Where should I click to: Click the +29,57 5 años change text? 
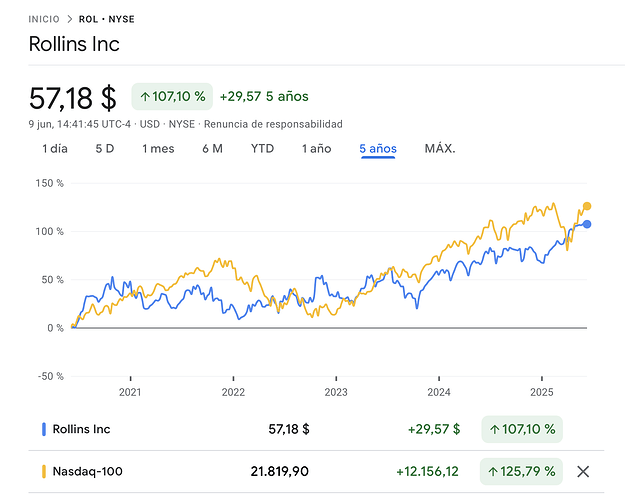point(264,96)
